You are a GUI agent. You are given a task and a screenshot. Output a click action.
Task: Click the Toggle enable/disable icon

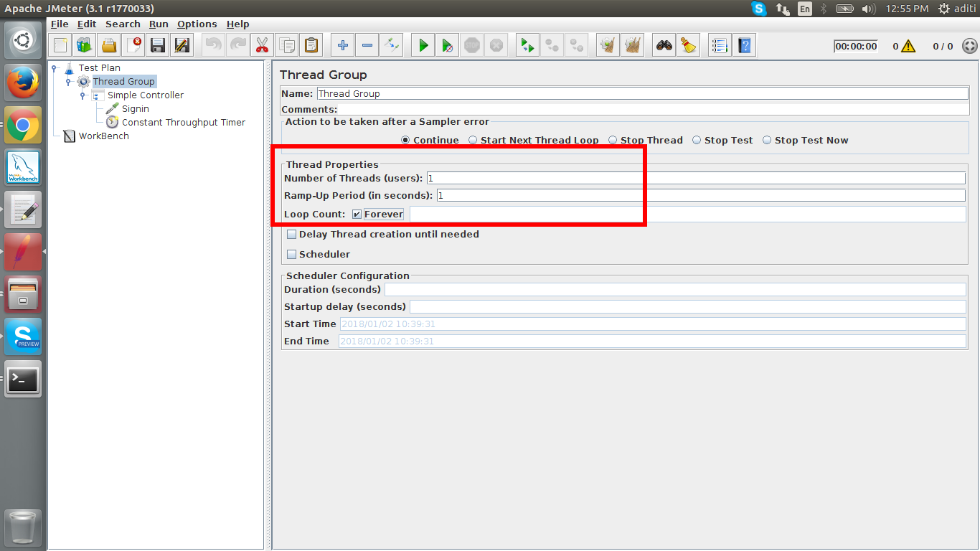[x=391, y=46]
